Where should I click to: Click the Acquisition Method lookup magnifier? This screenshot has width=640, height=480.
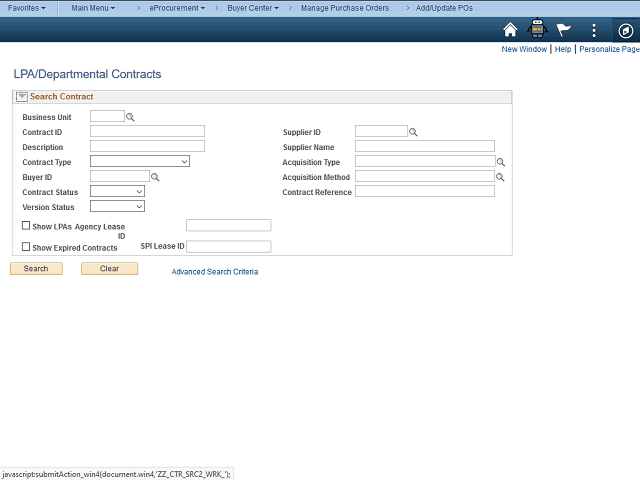coord(501,177)
